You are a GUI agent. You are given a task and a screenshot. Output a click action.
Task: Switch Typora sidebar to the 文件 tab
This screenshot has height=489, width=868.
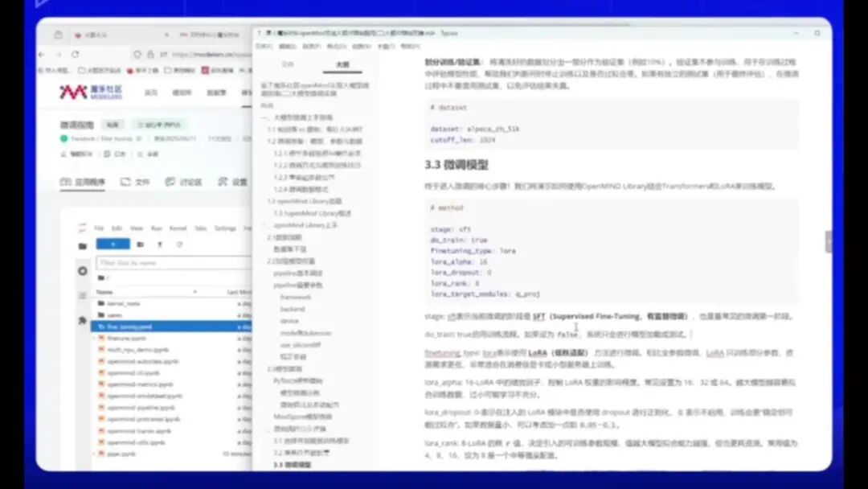pyautogui.click(x=288, y=64)
